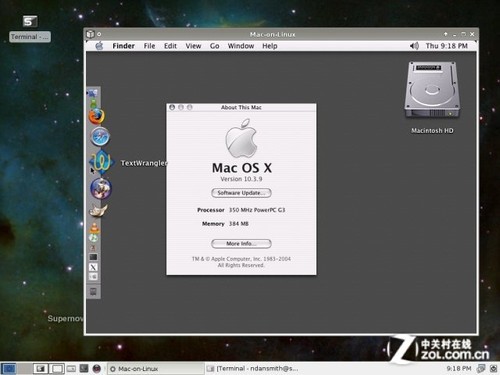Click the About This Mac title bar
500x375 pixels.
pyautogui.click(x=241, y=107)
